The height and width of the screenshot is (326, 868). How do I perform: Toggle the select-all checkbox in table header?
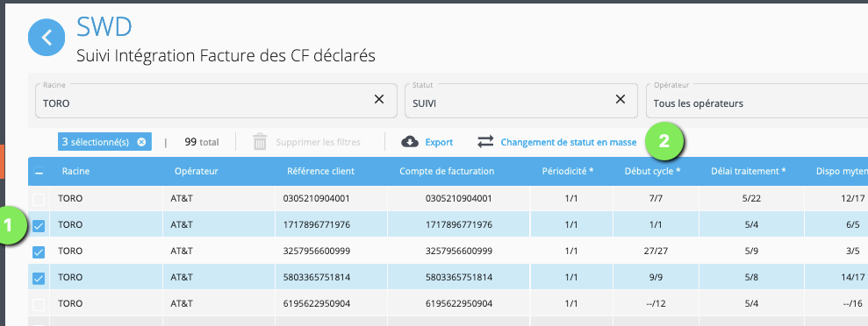coord(39,172)
